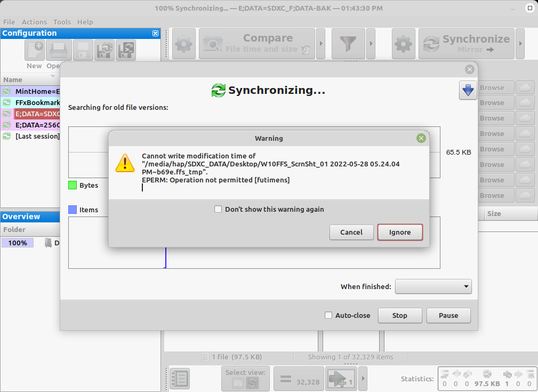Click the green Bytes legend swatch
Viewport: 538px width, 392px height.
(73, 186)
